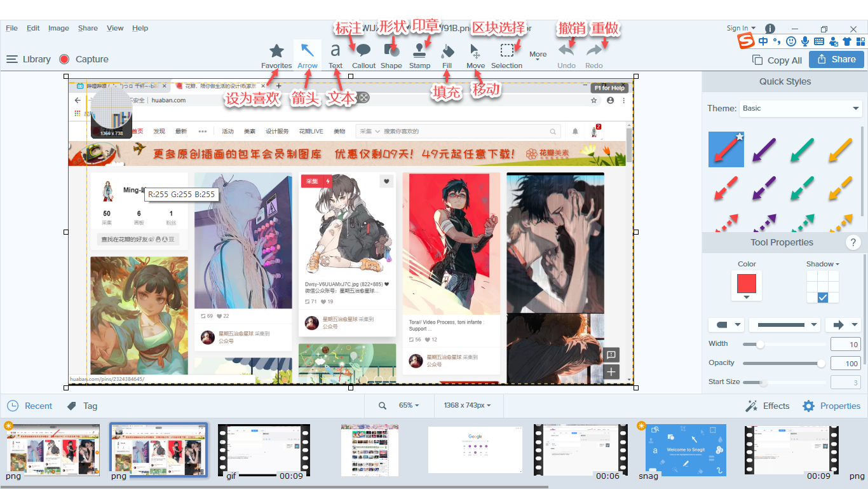Click the Opacity value field showing 100

coord(846,364)
